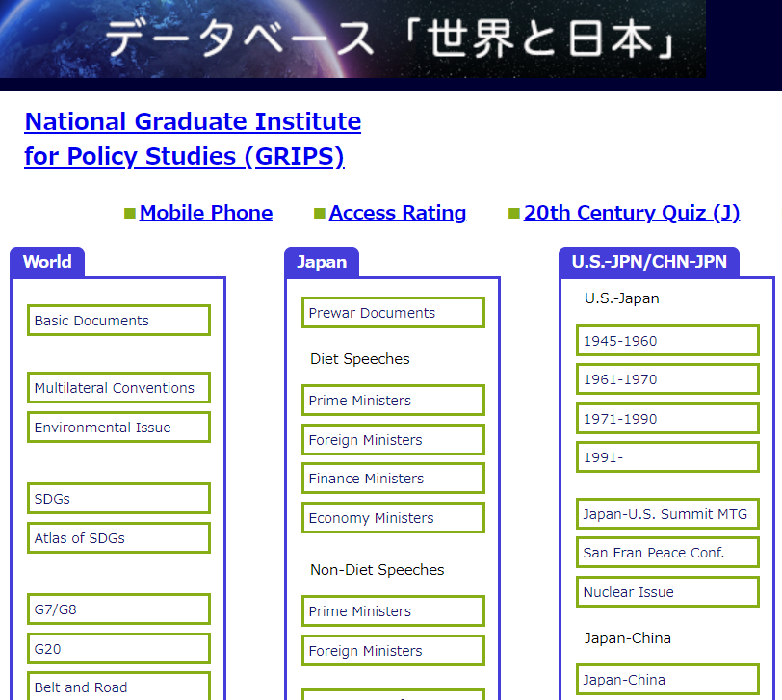This screenshot has width=782, height=700.
Task: Open the G7/G8 documents button
Action: (x=118, y=609)
